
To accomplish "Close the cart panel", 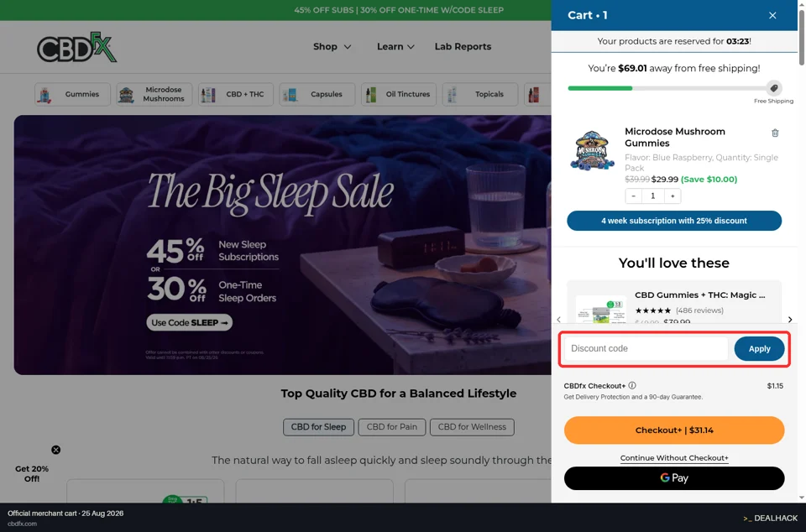I will (772, 15).
